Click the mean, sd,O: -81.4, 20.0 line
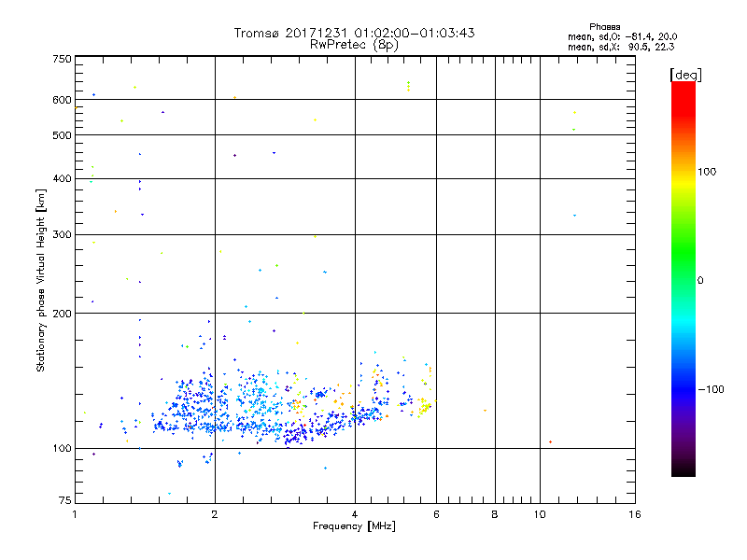The width and height of the screenshot is (747, 560). pyautogui.click(x=622, y=37)
